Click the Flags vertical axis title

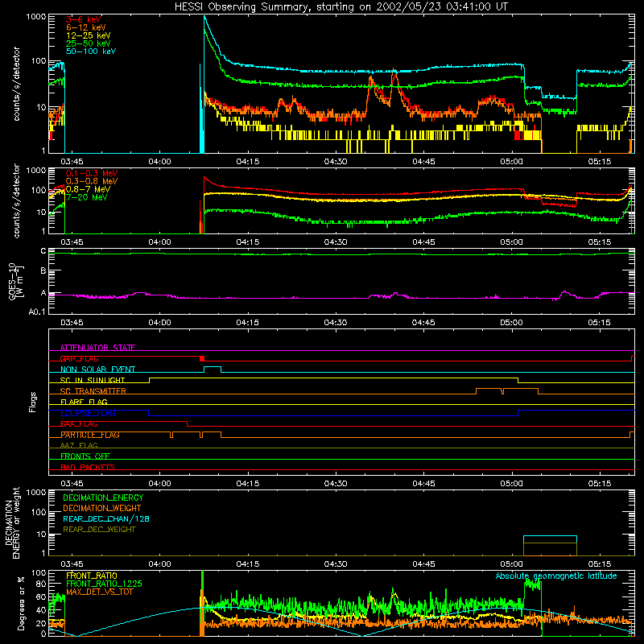(33, 402)
